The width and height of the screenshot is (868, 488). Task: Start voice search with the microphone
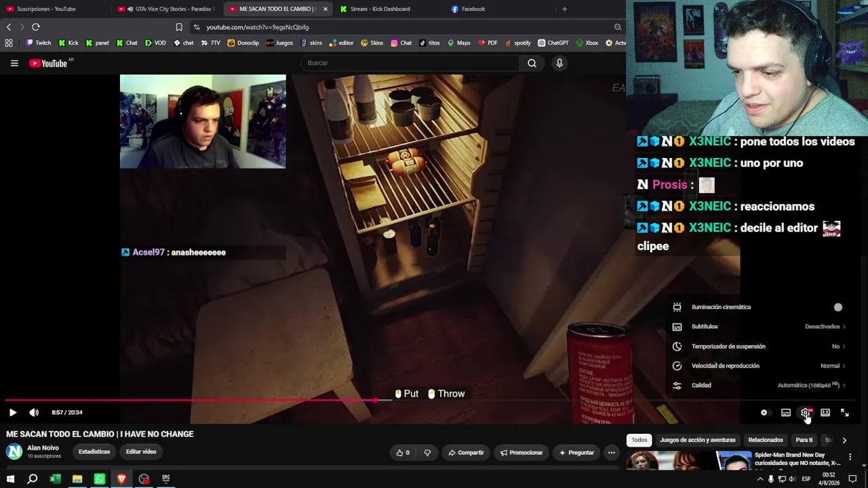pos(559,63)
